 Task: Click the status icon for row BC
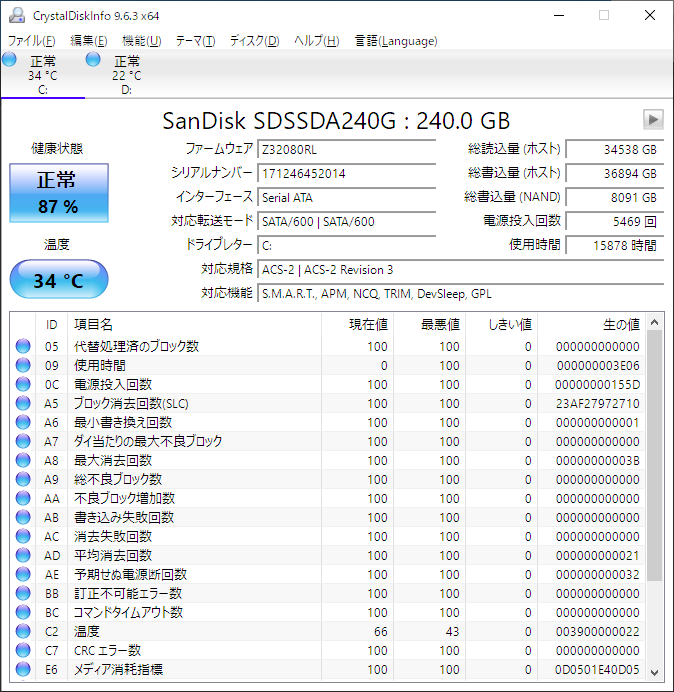tap(23, 612)
